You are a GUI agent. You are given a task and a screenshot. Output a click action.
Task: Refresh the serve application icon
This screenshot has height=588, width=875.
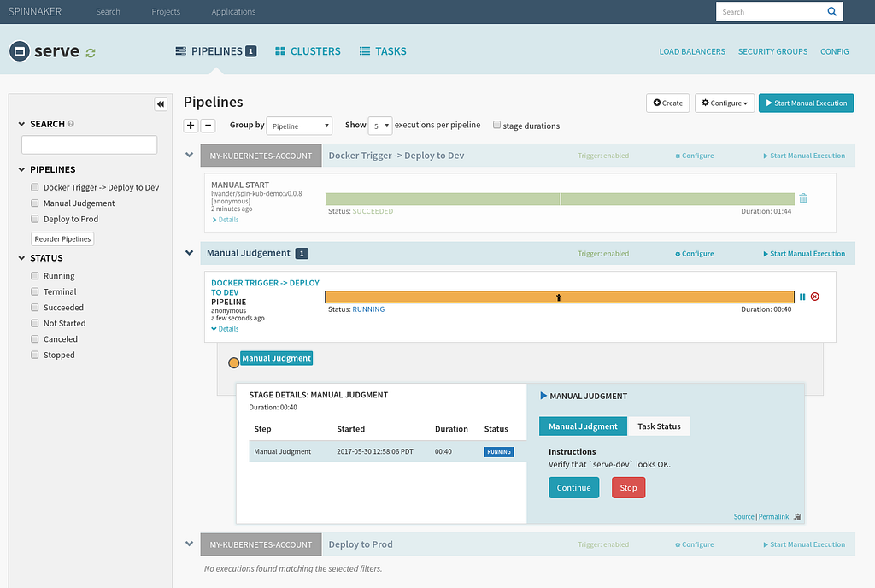(x=91, y=52)
